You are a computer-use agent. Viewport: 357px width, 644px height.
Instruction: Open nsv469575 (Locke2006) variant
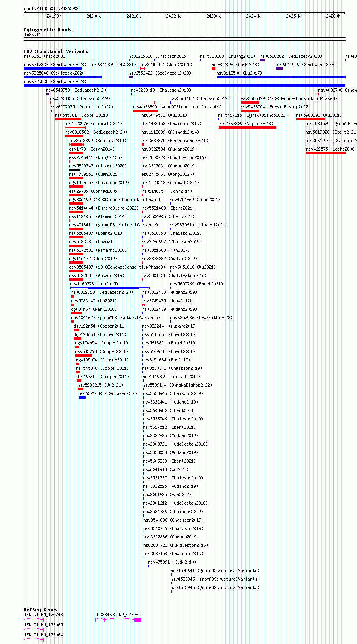pyautogui.click(x=331, y=149)
